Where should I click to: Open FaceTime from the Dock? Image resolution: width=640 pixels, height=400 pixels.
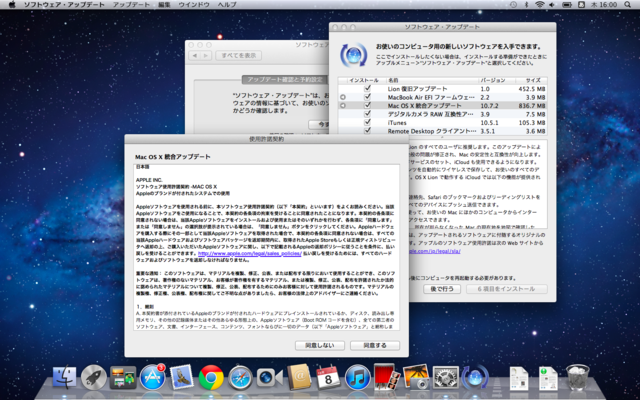tap(269, 378)
